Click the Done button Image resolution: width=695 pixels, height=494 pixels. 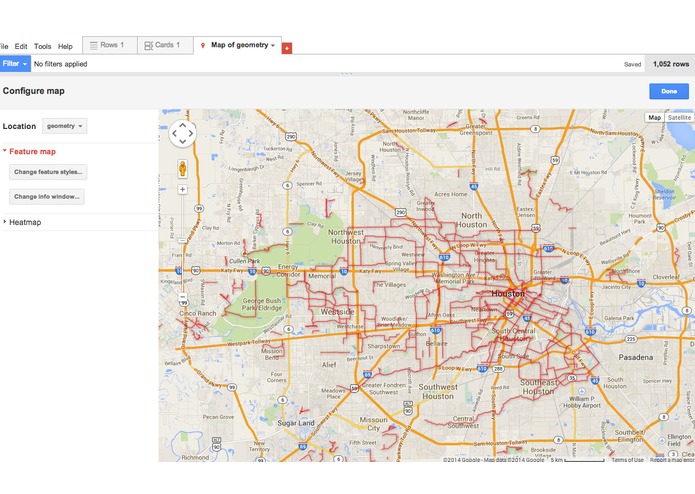669,91
